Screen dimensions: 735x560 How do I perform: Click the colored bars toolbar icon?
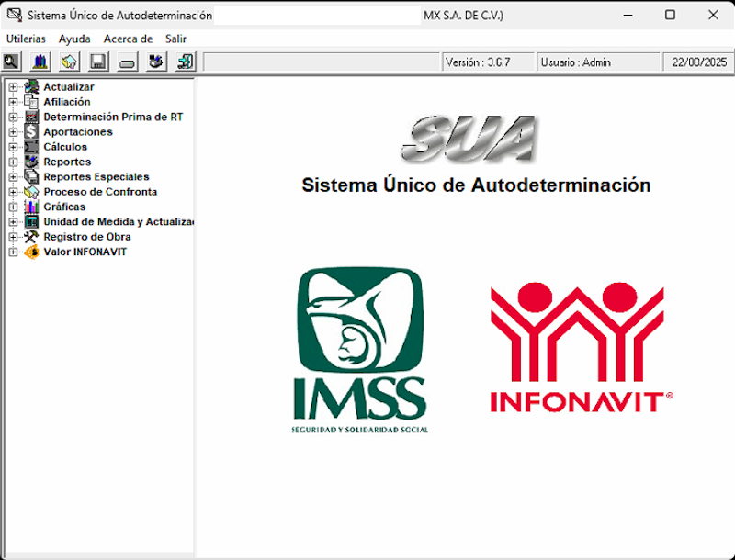coord(40,62)
